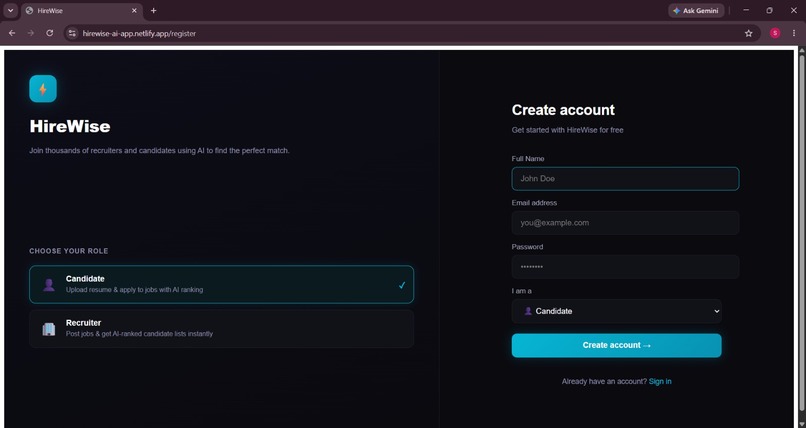Go back using browser back arrow
Image resolution: width=806 pixels, height=428 pixels.
[x=12, y=33]
